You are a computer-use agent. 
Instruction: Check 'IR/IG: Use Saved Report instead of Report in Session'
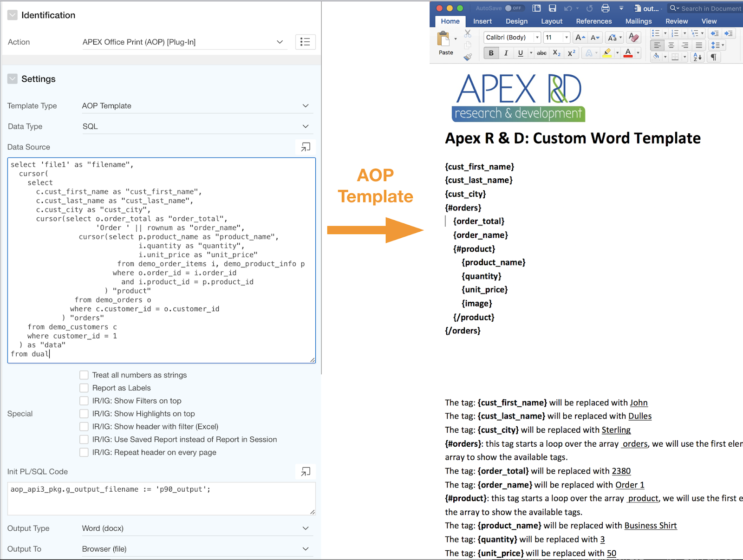pos(84,439)
